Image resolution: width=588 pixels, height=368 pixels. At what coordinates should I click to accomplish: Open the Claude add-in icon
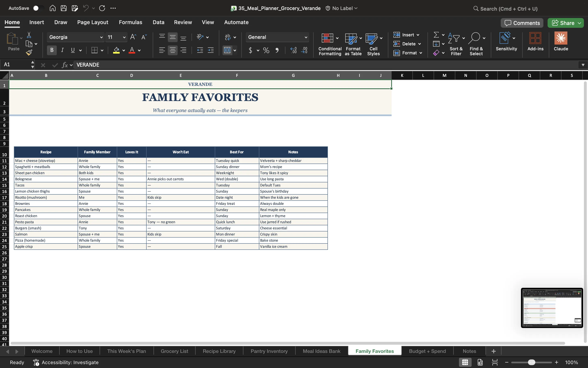pyautogui.click(x=561, y=41)
